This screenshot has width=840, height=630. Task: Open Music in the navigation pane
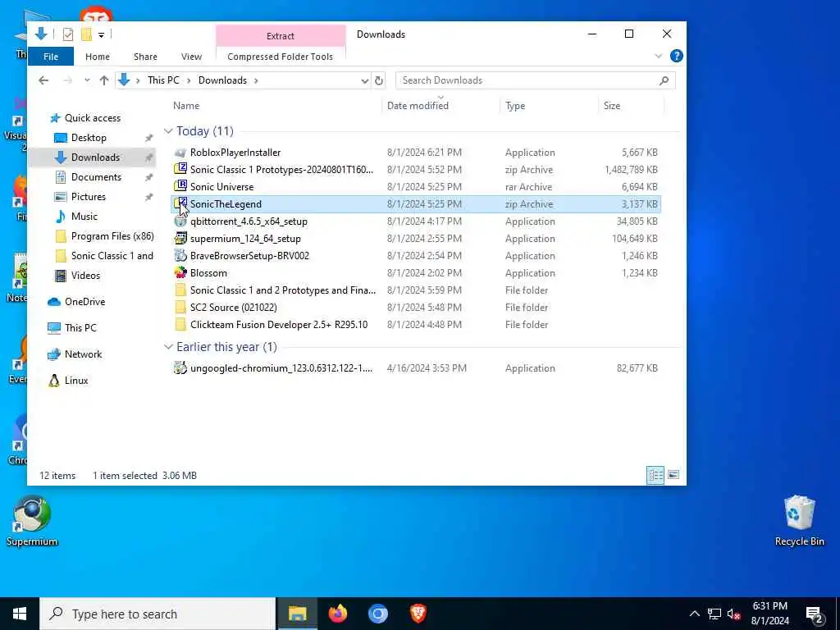(x=84, y=217)
